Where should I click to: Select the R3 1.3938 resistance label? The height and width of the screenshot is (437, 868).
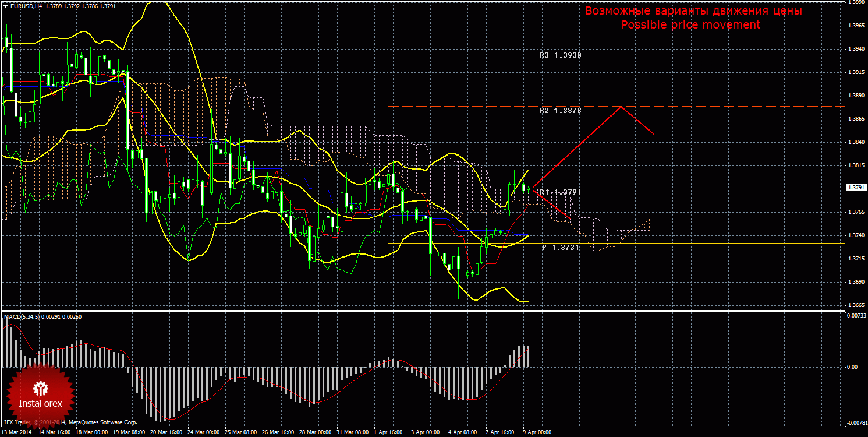[560, 55]
